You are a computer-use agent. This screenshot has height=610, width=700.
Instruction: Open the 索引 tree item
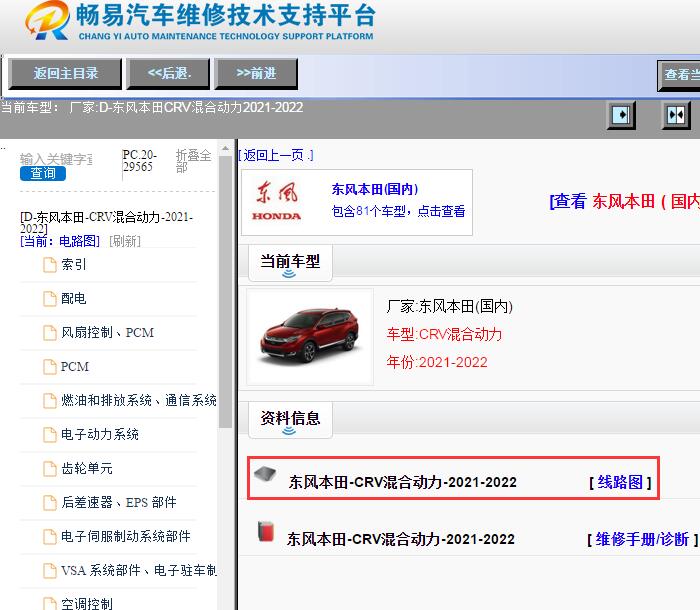coord(74,265)
